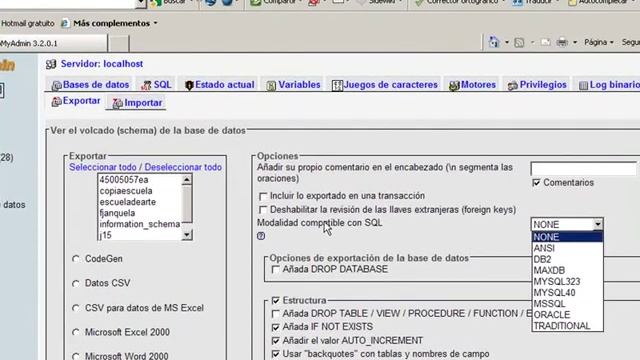
Task: Click the Motores tab icon
Action: pyautogui.click(x=454, y=85)
